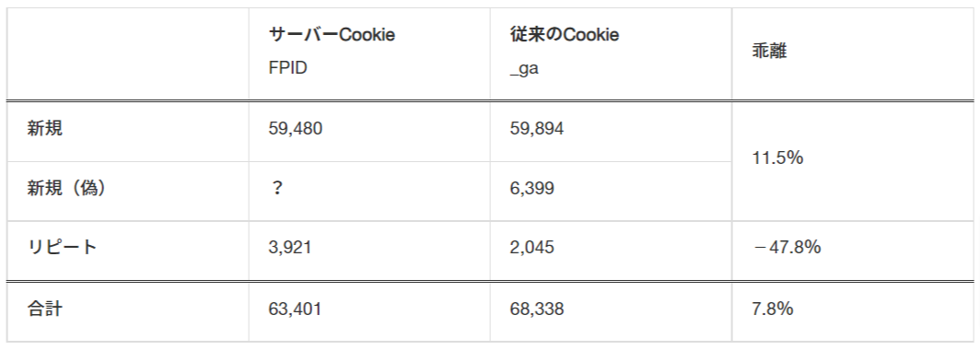Click the 新規（偽） row label

click(67, 188)
